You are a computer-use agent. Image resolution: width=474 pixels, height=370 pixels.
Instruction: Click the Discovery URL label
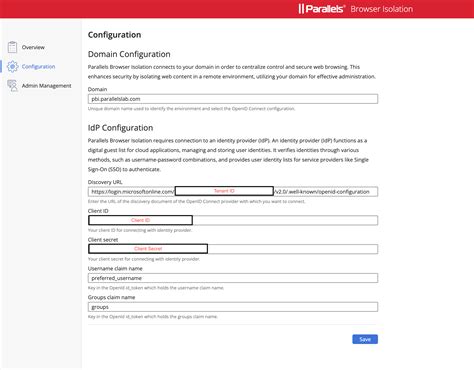point(105,182)
